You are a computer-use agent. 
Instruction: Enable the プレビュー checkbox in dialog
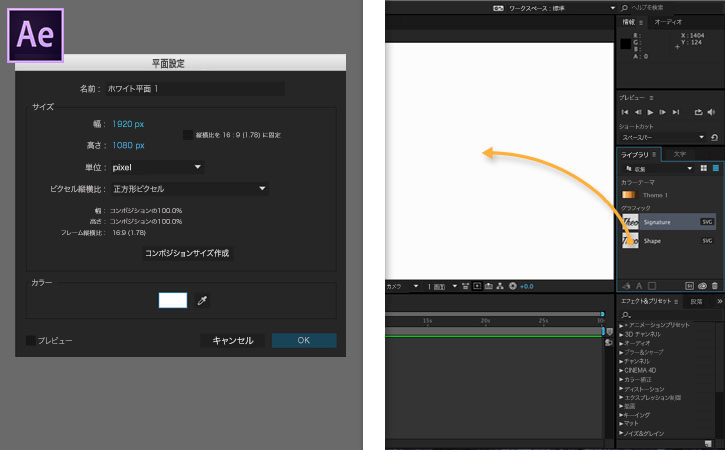(31, 341)
